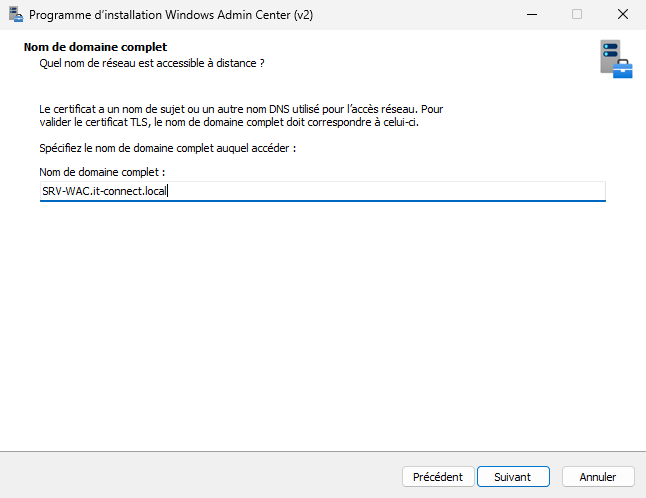Go back with the Précédent button

437,477
